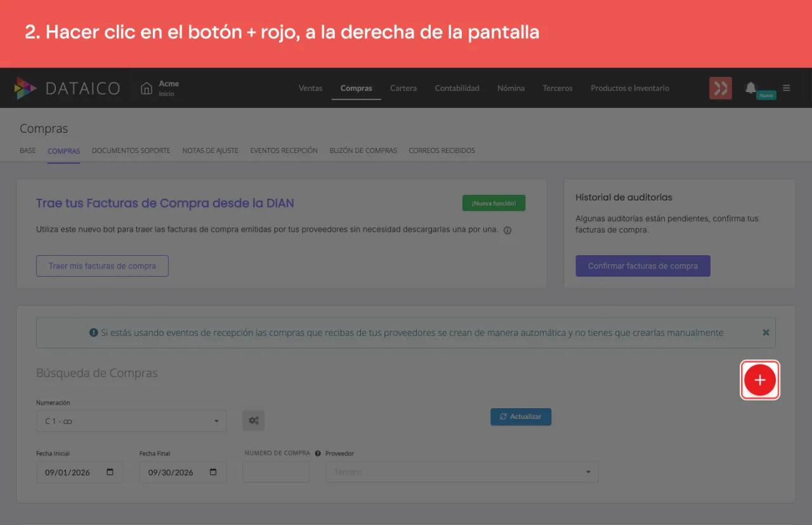Open the hamburger menu icon

pos(787,88)
